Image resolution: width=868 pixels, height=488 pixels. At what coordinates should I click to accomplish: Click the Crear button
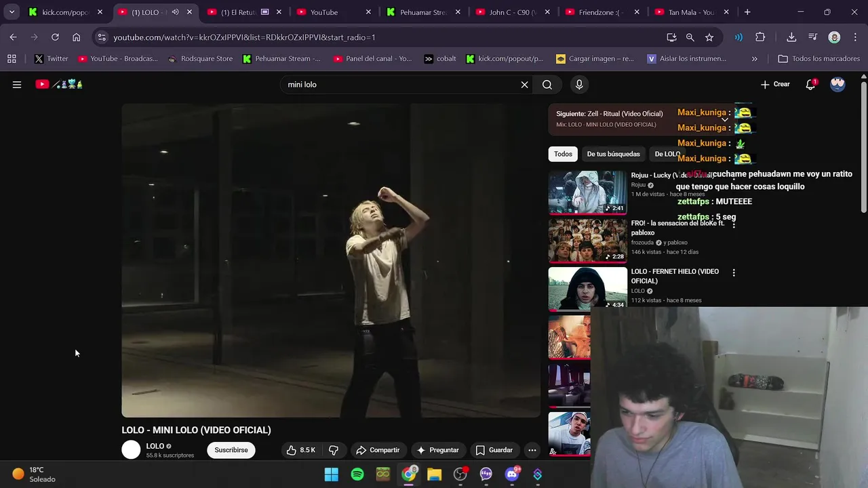tap(775, 85)
